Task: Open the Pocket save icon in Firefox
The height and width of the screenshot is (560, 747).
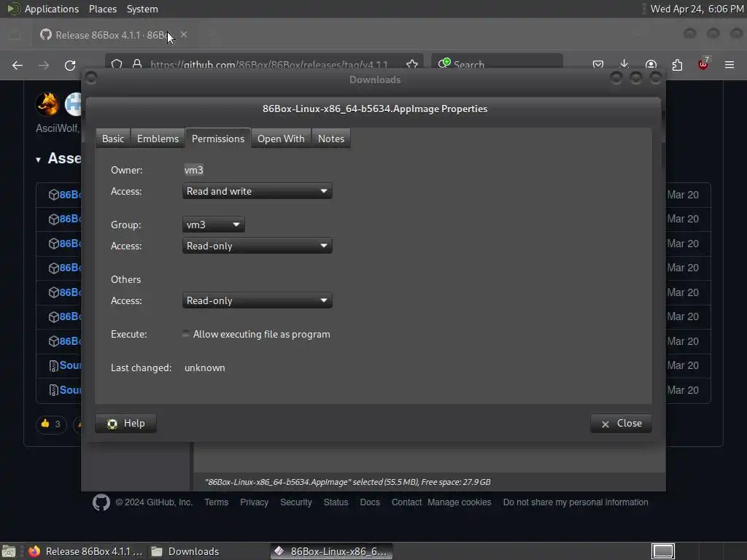Action: 598,65
